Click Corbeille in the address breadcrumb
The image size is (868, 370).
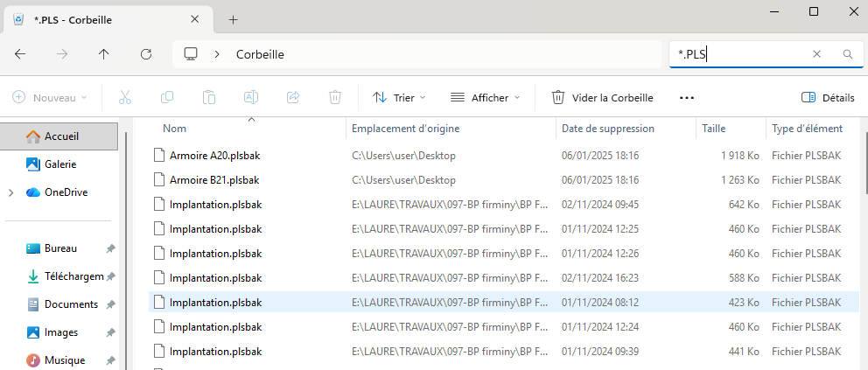pyautogui.click(x=260, y=54)
